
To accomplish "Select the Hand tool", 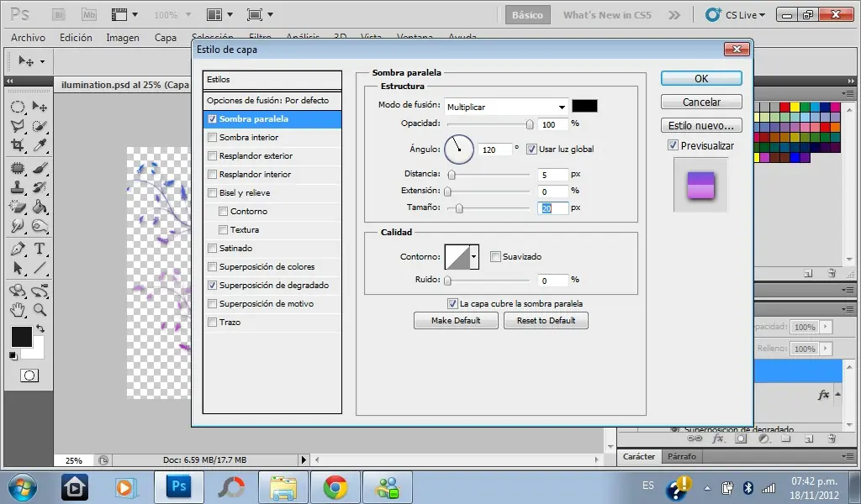I will [17, 310].
